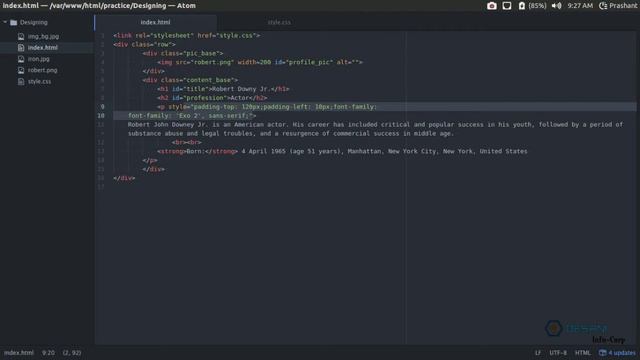Image resolution: width=640 pixels, height=360 pixels.
Task: Click line number 10 in the gutter
Action: [x=101, y=116]
